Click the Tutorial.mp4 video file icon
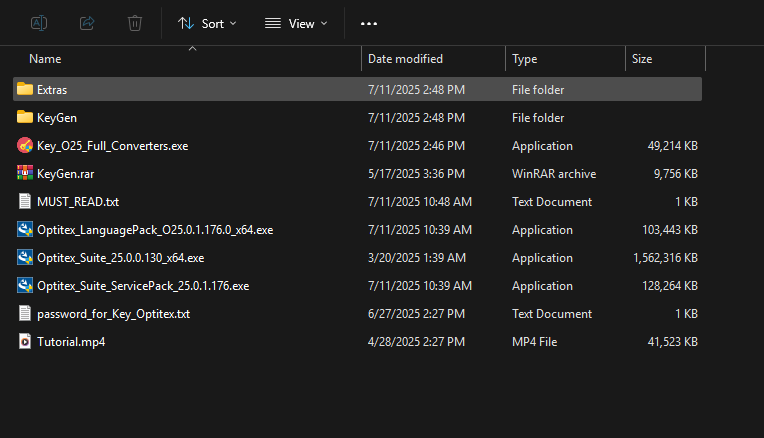The height and width of the screenshot is (438, 764). tap(25, 342)
